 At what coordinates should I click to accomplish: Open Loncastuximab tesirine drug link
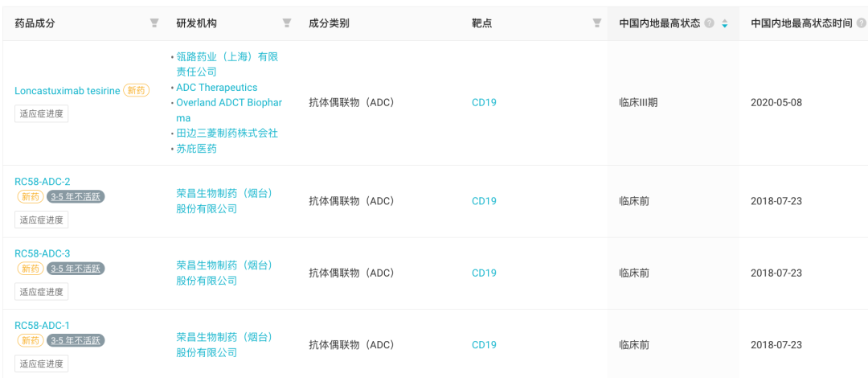coord(67,90)
